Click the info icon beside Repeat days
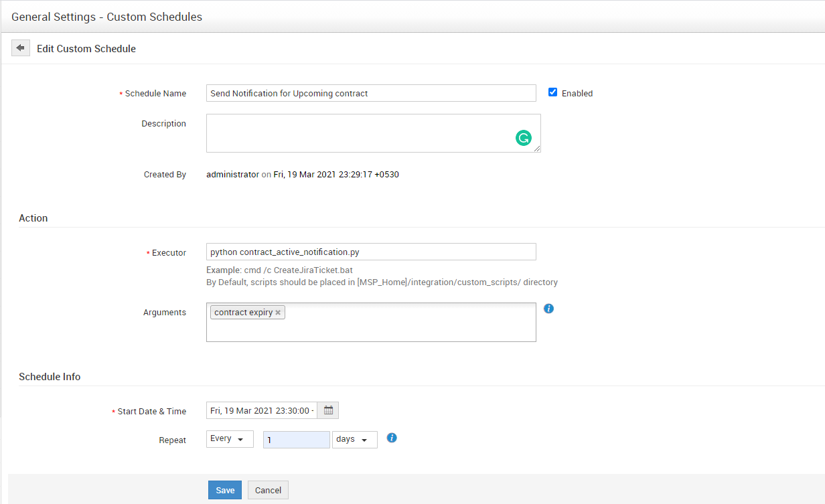Screen dimensions: 825x504 392,438
